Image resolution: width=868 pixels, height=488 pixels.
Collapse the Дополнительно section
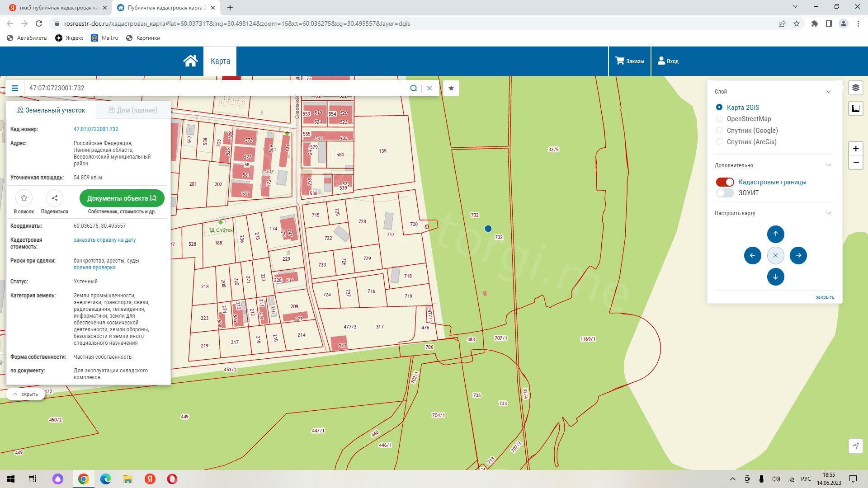828,165
